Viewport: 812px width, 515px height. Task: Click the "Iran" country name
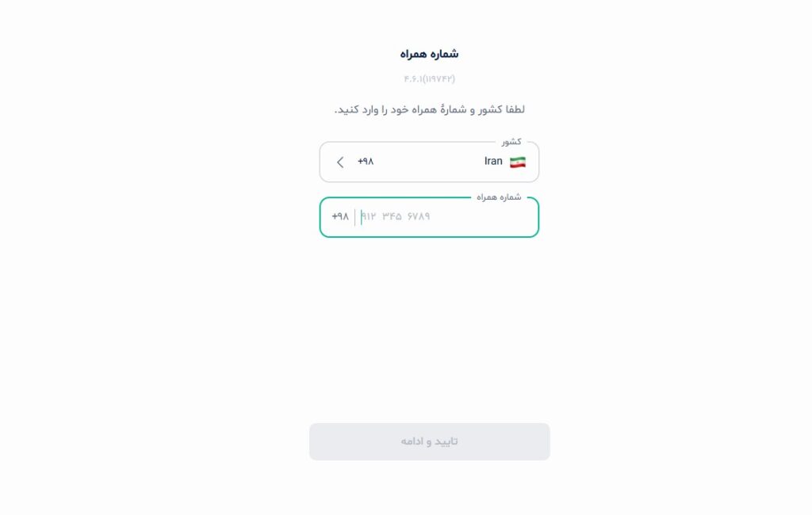click(493, 162)
